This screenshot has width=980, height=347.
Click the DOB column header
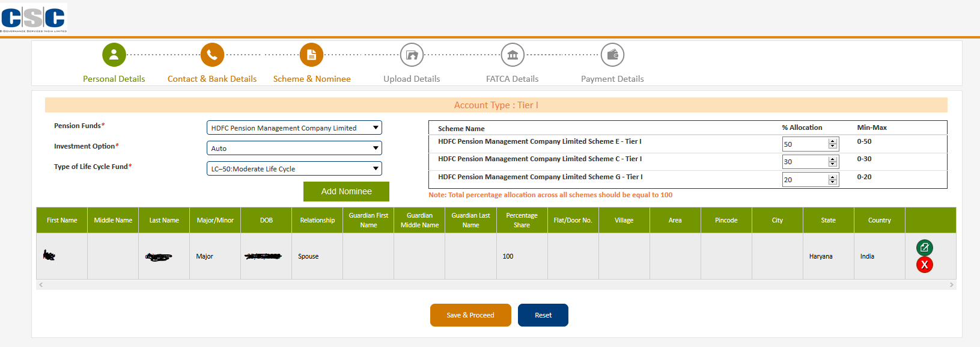pyautogui.click(x=266, y=220)
